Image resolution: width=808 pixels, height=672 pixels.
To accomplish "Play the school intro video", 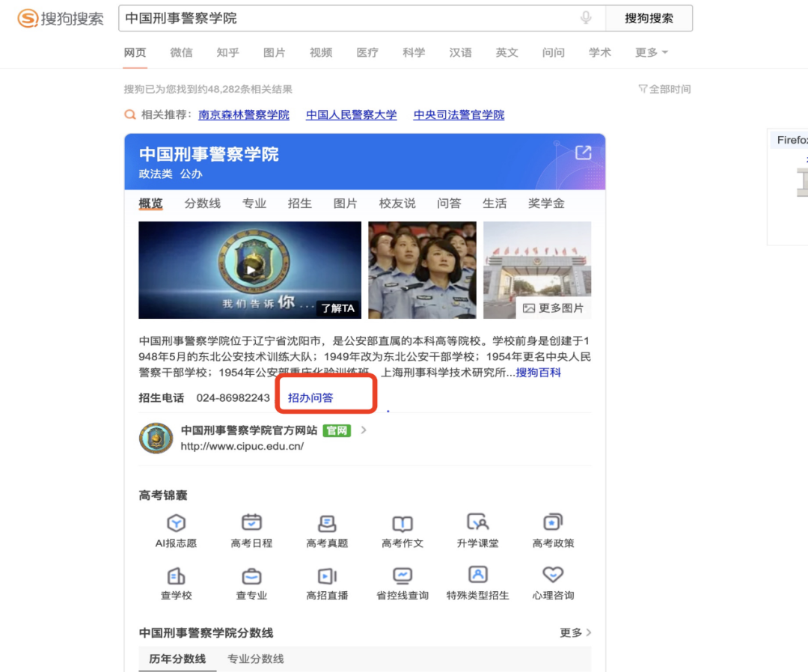I will point(250,270).
